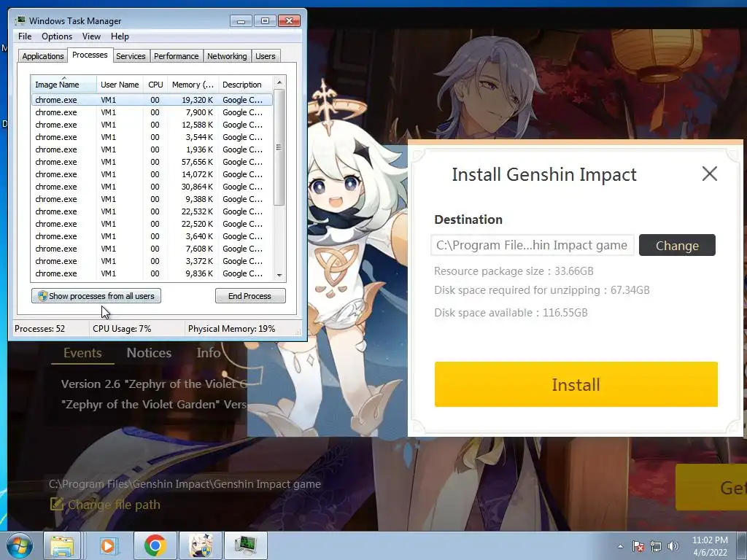Open the volume speaker tray icon

point(673,546)
